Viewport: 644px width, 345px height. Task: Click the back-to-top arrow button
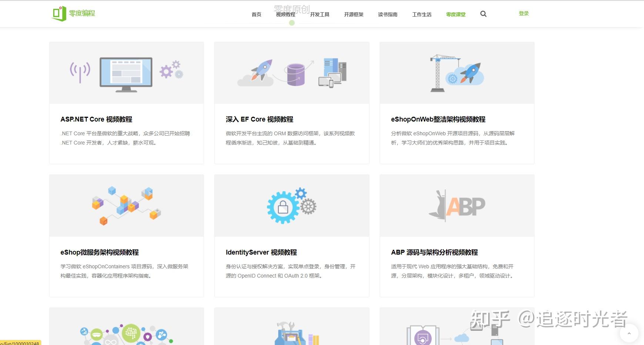coord(630,333)
